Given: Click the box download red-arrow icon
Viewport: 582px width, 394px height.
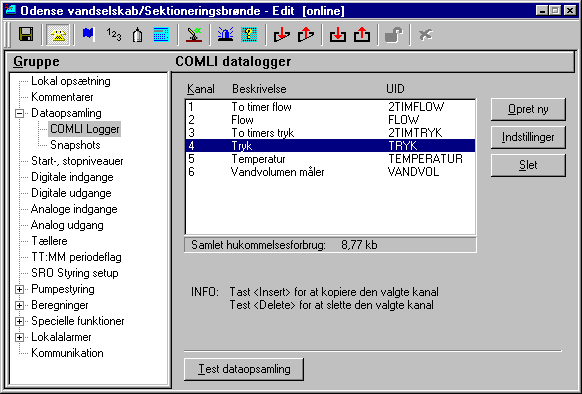Looking at the screenshot, I should coord(338,35).
